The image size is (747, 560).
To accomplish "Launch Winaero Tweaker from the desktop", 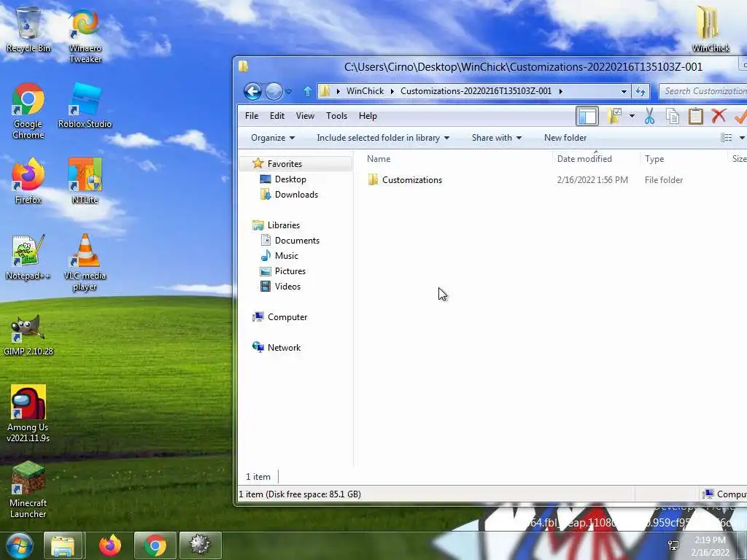I will pos(85,35).
